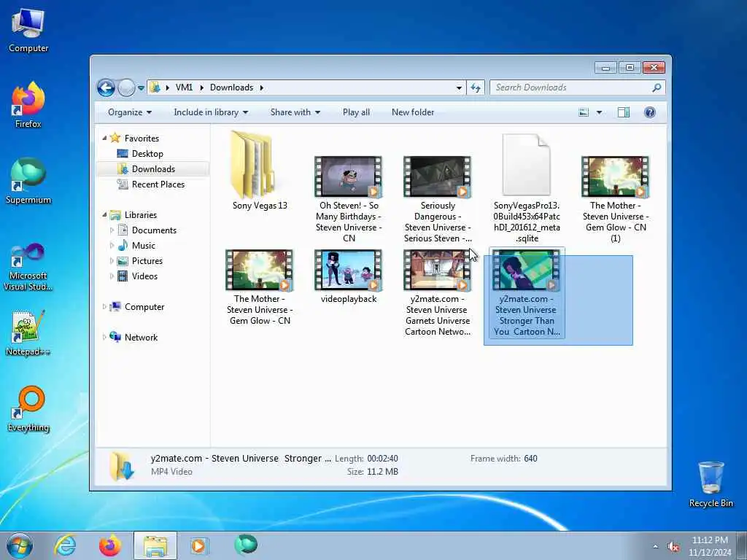Open the Share with menu
747x560 pixels.
[x=295, y=112]
